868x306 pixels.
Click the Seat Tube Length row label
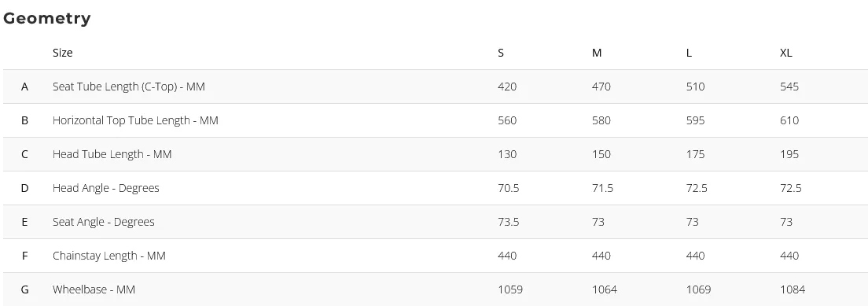(128, 87)
